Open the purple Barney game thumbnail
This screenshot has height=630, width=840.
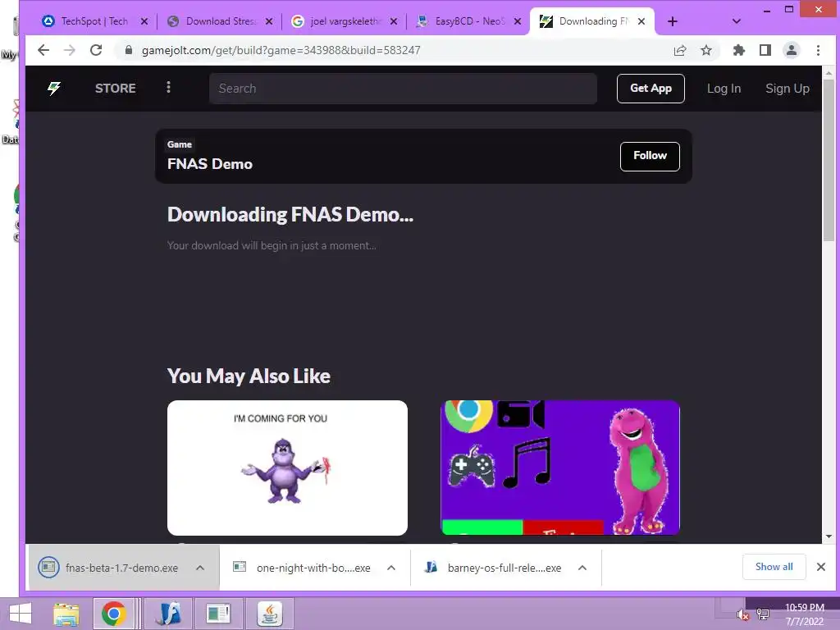559,468
